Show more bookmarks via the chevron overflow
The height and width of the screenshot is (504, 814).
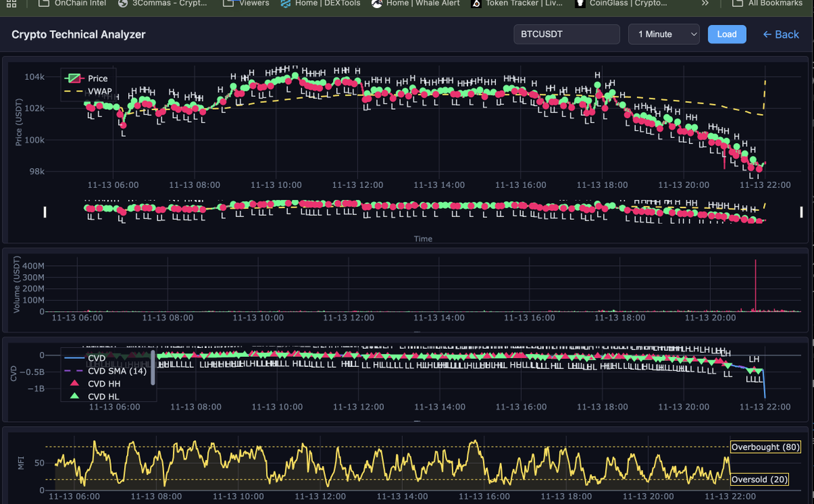pos(705,3)
